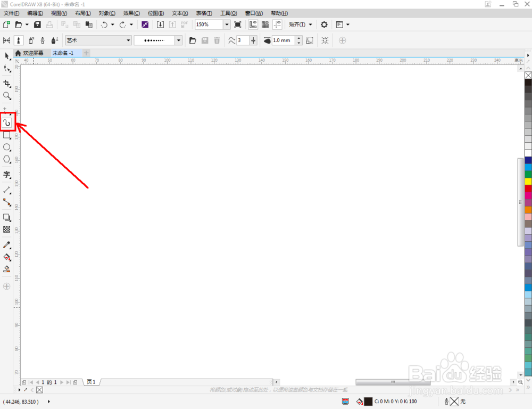The image size is (532, 409).
Task: Select the Sprayer artistic media mode
Action: tap(31, 40)
